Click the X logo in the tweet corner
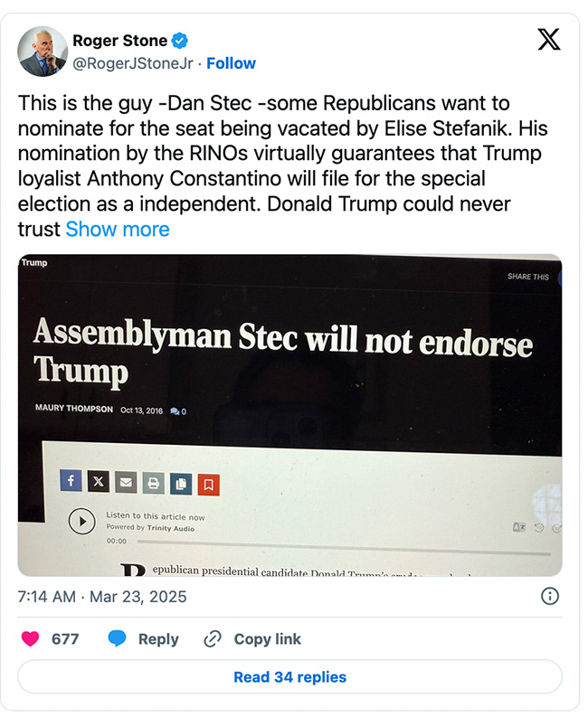 (548, 40)
